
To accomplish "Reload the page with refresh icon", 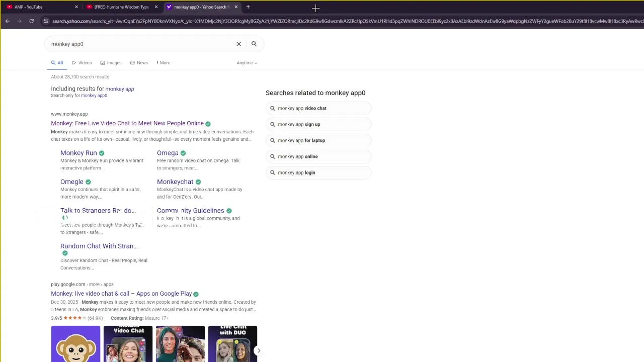I will coord(31,21).
